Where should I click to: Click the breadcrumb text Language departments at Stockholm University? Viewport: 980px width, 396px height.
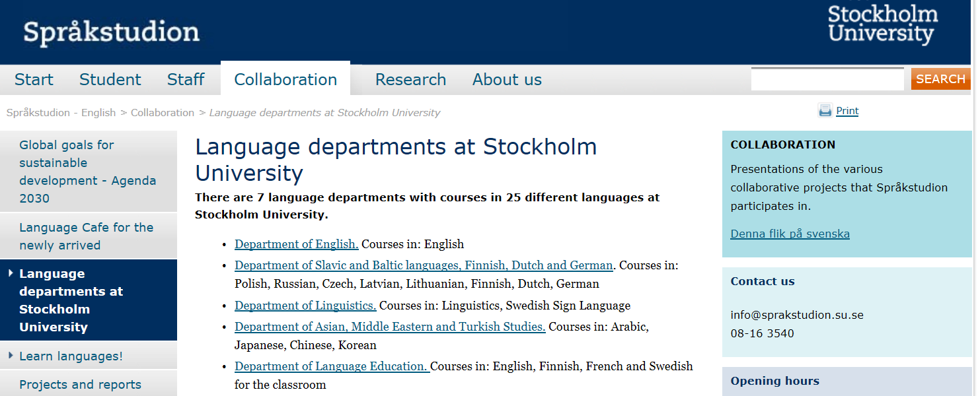(324, 113)
